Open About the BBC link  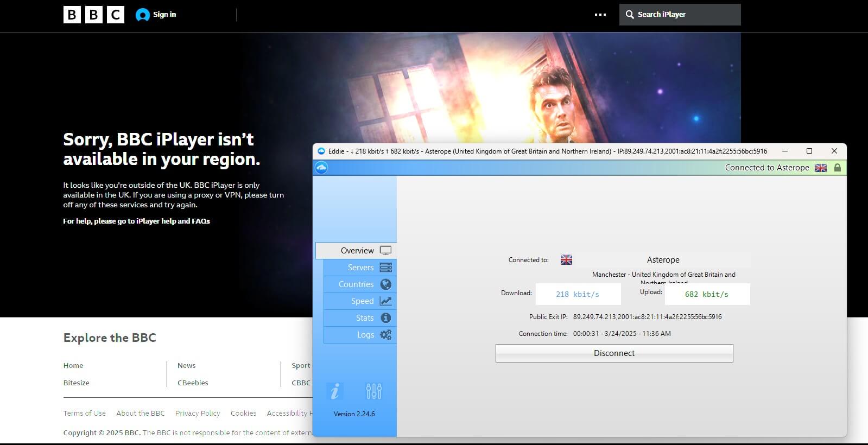click(140, 414)
